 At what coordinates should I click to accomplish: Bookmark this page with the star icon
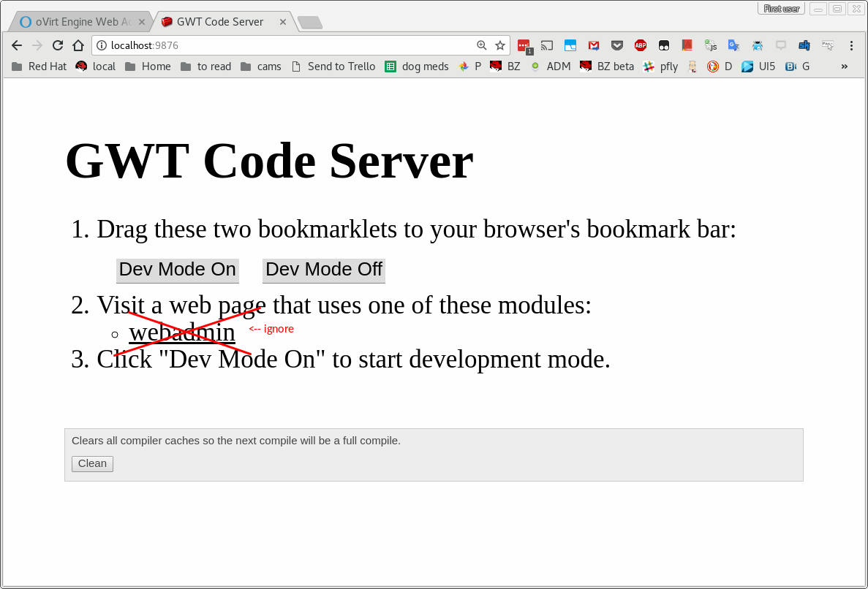pyautogui.click(x=500, y=45)
